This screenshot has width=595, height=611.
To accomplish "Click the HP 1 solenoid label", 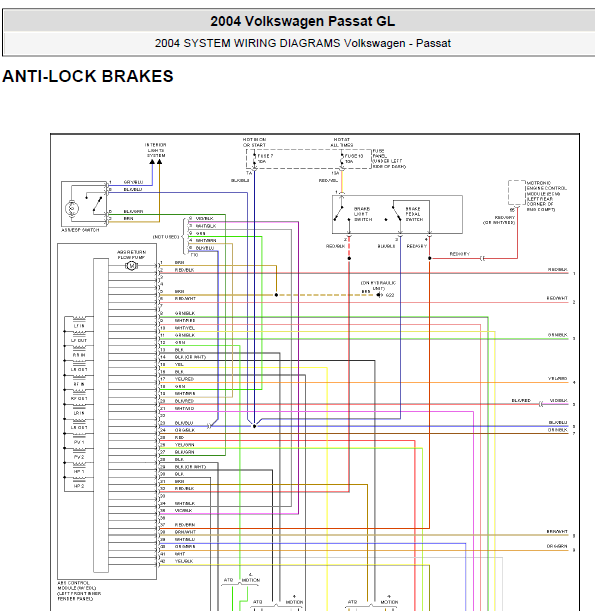I will point(79,472).
